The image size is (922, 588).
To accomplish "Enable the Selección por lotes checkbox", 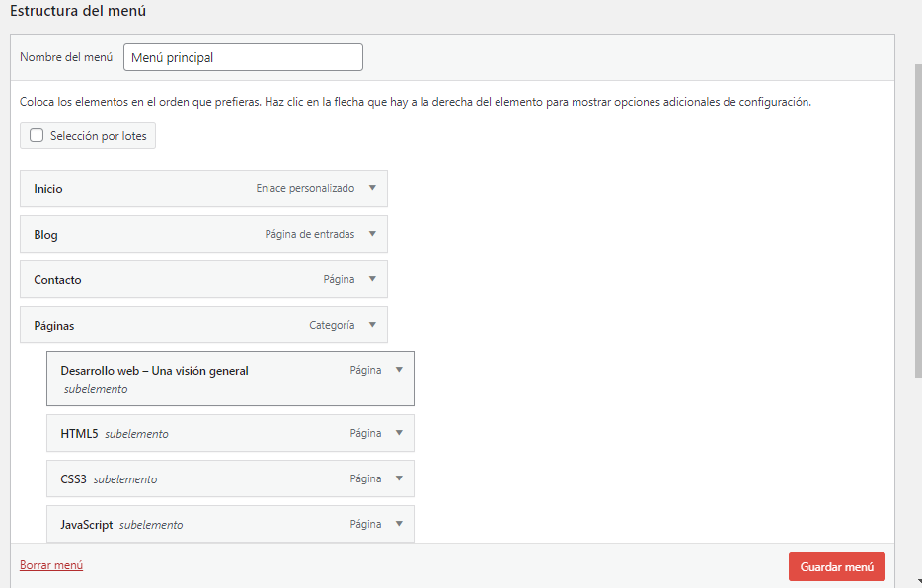I will [x=37, y=136].
